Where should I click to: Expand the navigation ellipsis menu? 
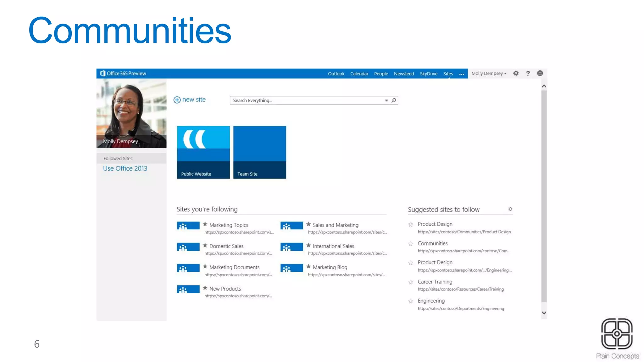coord(462,74)
